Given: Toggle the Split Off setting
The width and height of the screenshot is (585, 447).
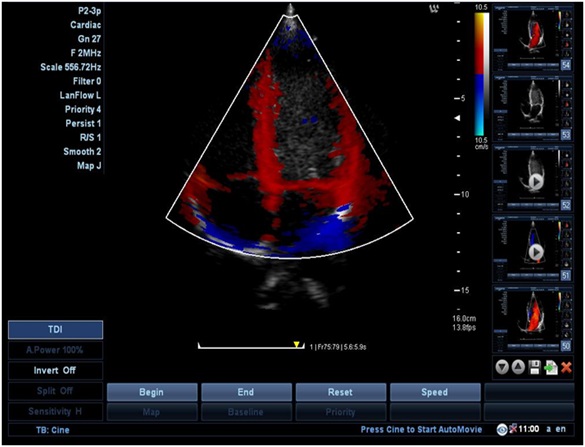Looking at the screenshot, I should (55, 391).
